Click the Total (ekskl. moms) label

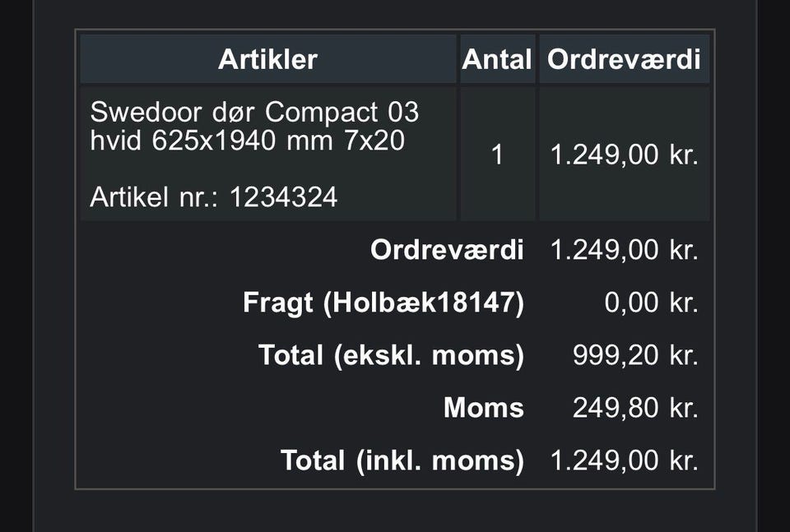391,355
